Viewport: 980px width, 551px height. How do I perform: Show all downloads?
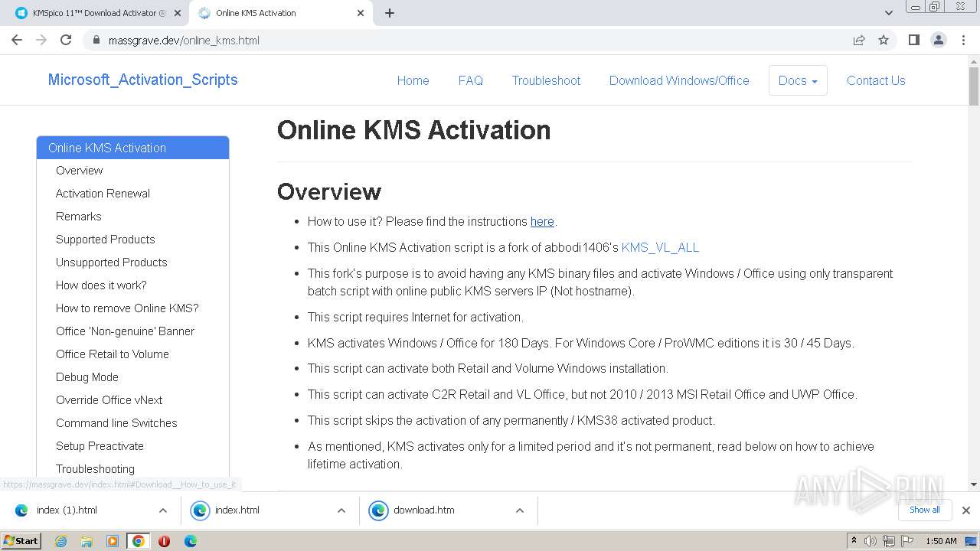click(x=925, y=510)
